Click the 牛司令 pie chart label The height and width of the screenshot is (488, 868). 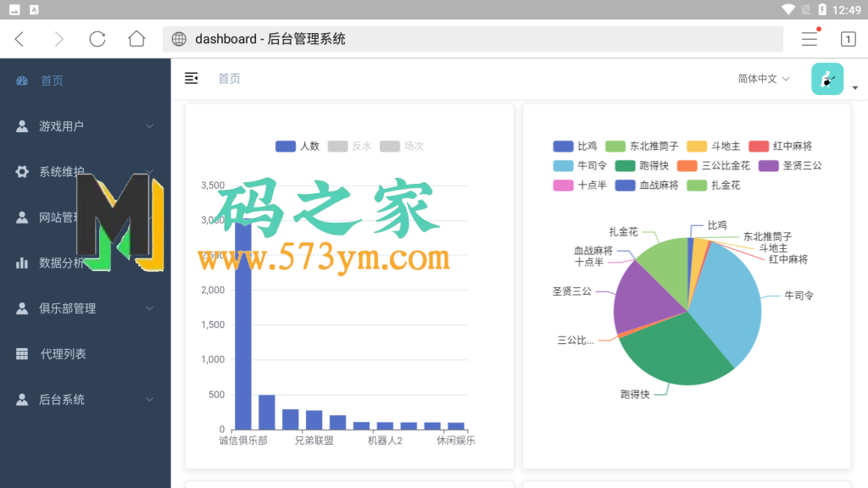(x=798, y=296)
